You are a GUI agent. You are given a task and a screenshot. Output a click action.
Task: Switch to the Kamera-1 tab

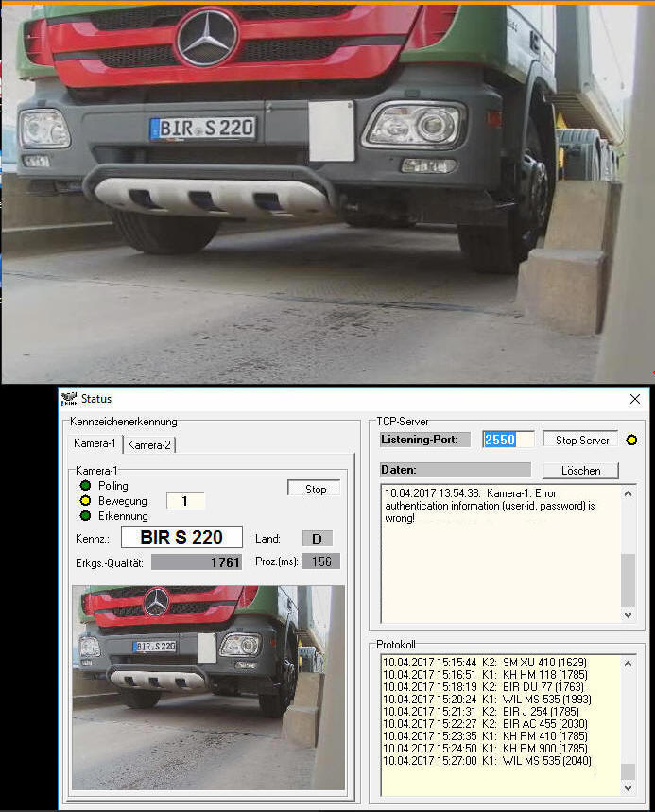click(95, 443)
